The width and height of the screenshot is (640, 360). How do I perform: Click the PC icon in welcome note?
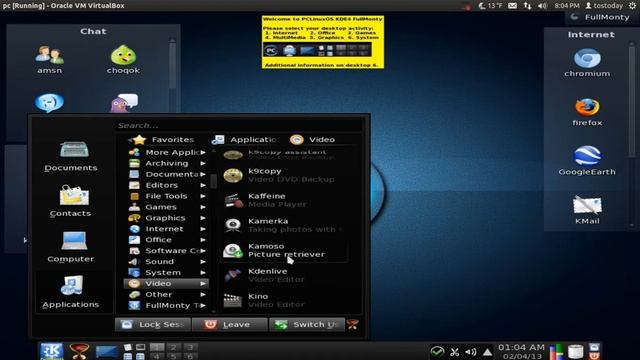pos(271,51)
